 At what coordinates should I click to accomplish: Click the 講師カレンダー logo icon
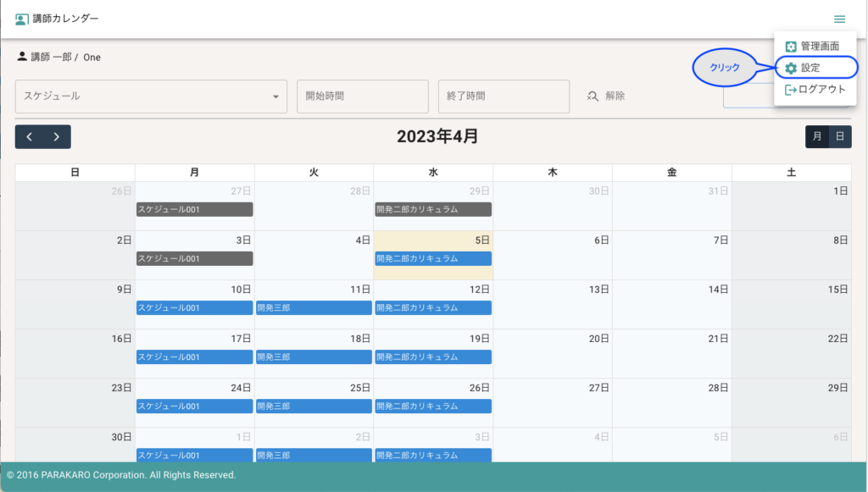21,19
